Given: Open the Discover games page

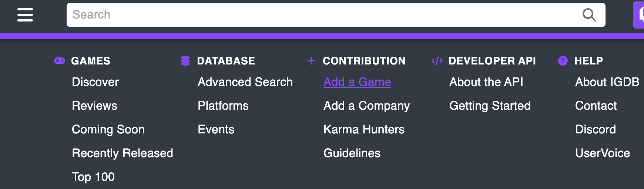Looking at the screenshot, I should click(x=95, y=82).
